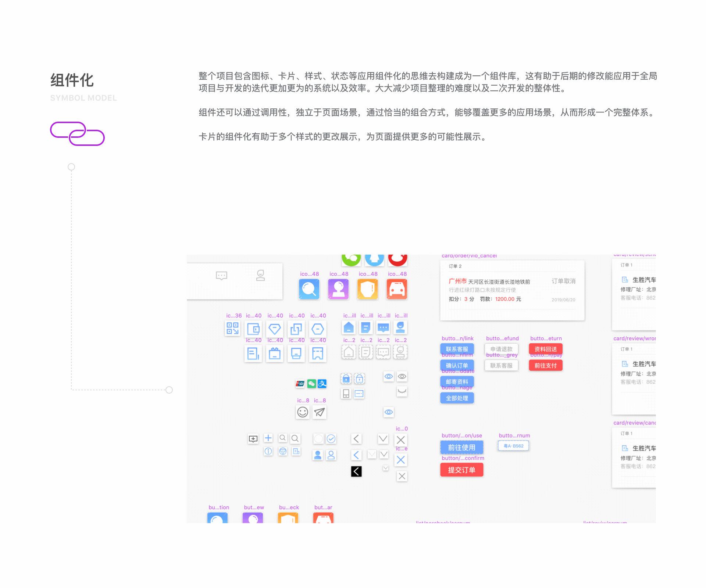Click the 提交订单 submit order button
Image resolution: width=706 pixels, height=588 pixels.
(x=461, y=470)
